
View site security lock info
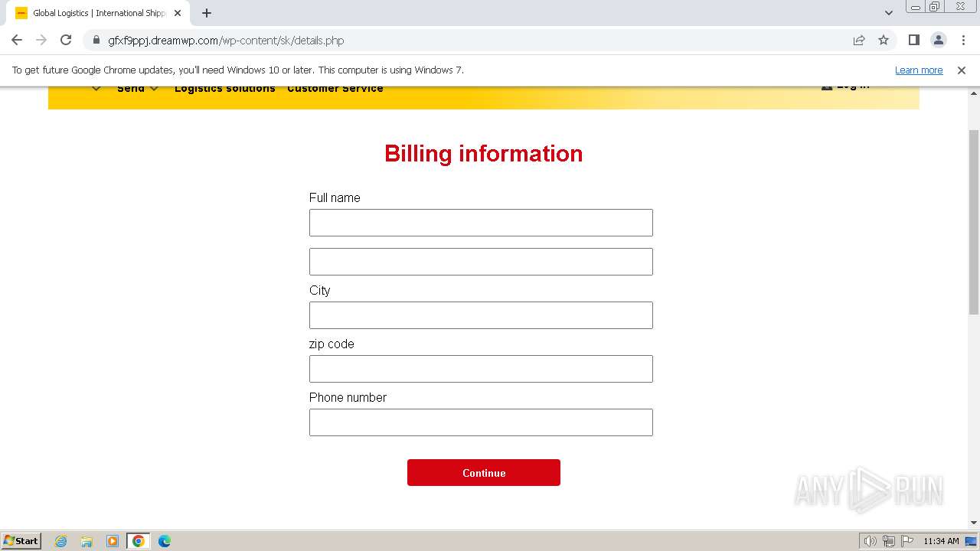[96, 41]
